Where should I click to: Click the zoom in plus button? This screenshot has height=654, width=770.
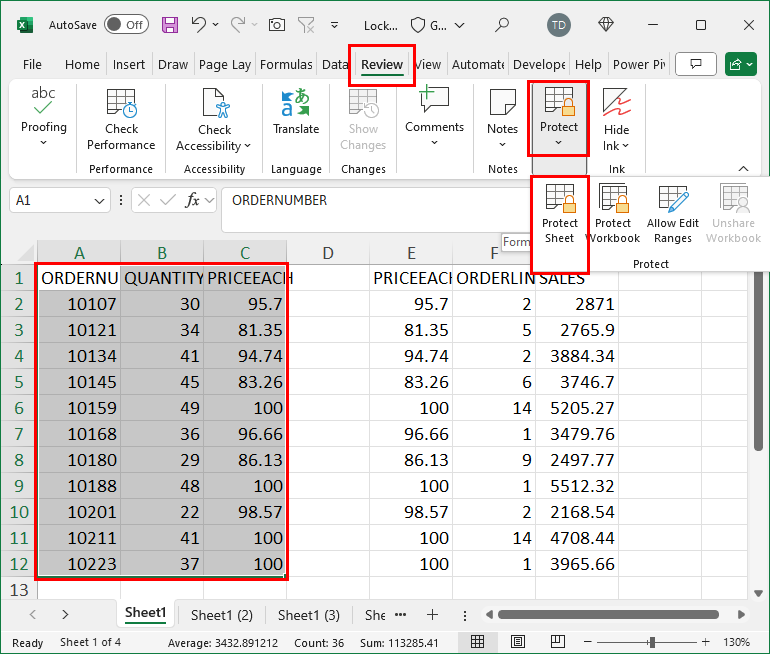[706, 642]
